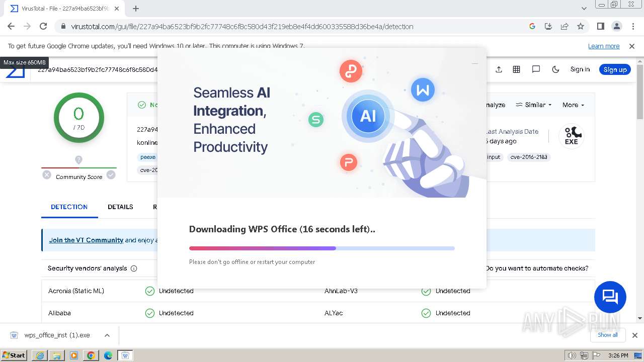Viewport: 644px width, 362px height.
Task: Open Internet Explorer from the taskbar
Action: 40,355
